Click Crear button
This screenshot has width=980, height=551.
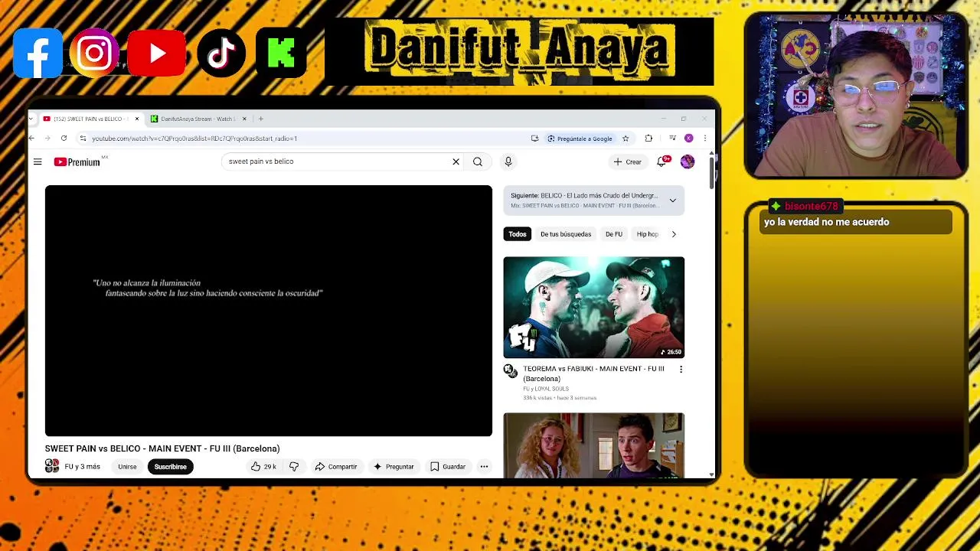627,161
